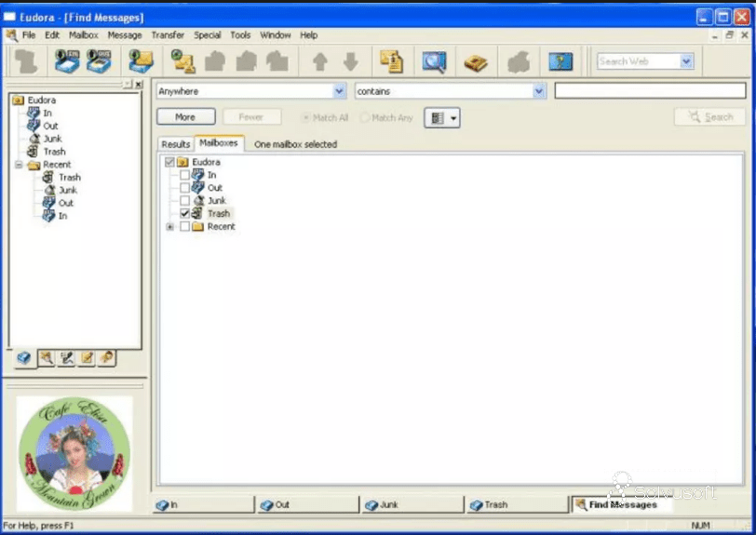The width and height of the screenshot is (756, 535).
Task: Open Personalities tab in left pane
Action: (106, 357)
